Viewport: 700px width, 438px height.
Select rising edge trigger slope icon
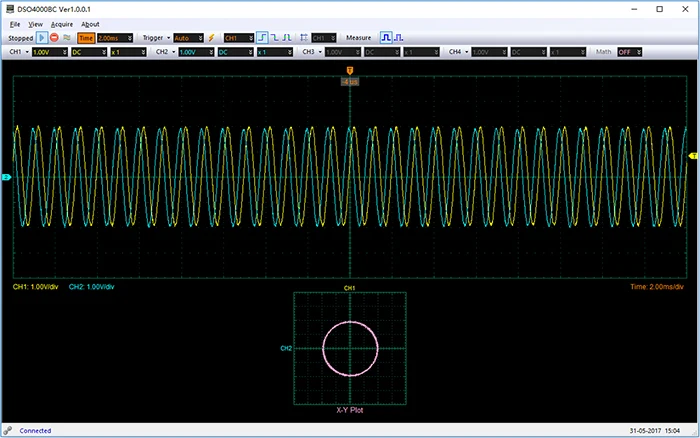coord(262,37)
